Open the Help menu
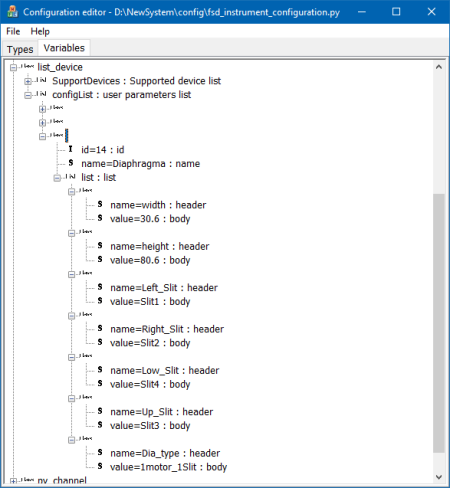 point(40,31)
